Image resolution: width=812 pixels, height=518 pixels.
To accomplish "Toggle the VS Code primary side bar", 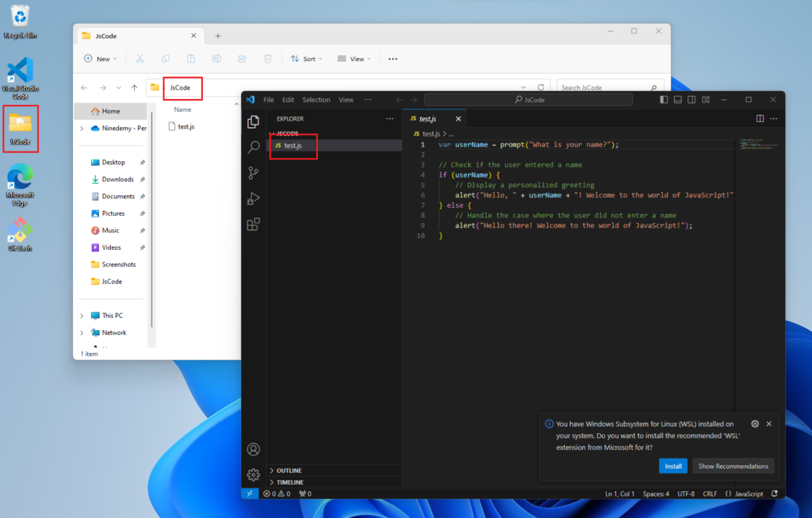I will 664,99.
